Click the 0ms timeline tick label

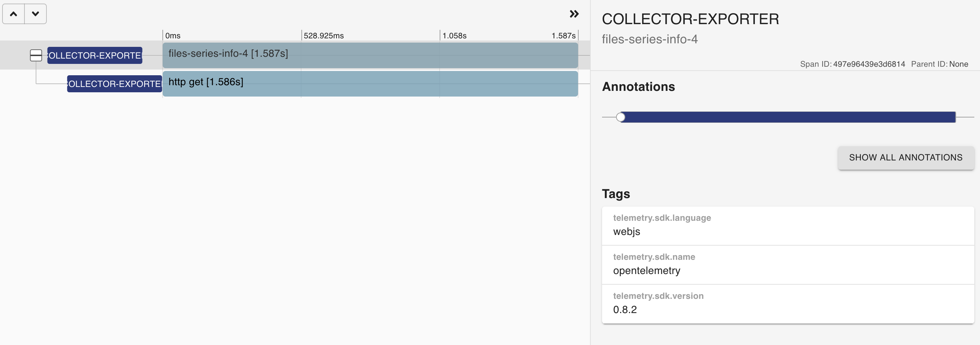tap(173, 36)
